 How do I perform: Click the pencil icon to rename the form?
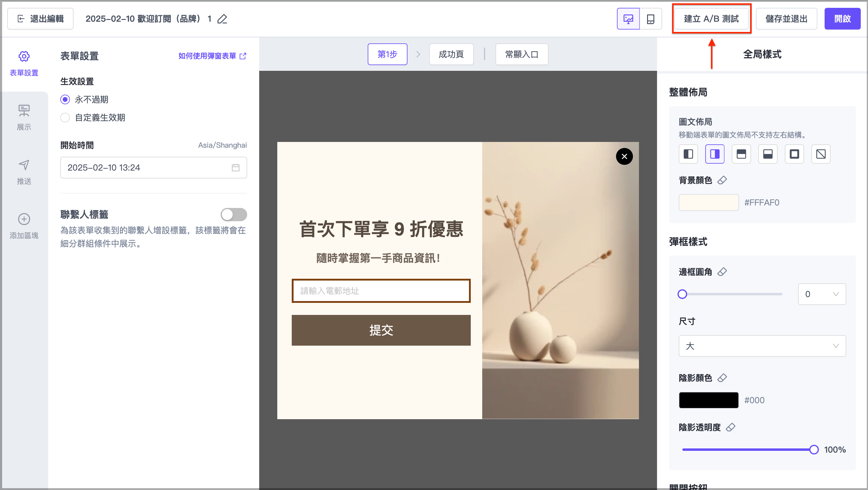222,19
